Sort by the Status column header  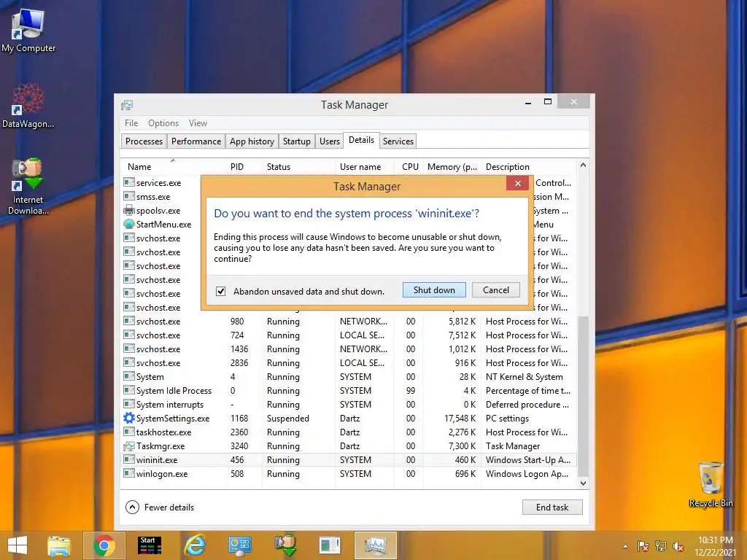298,167
